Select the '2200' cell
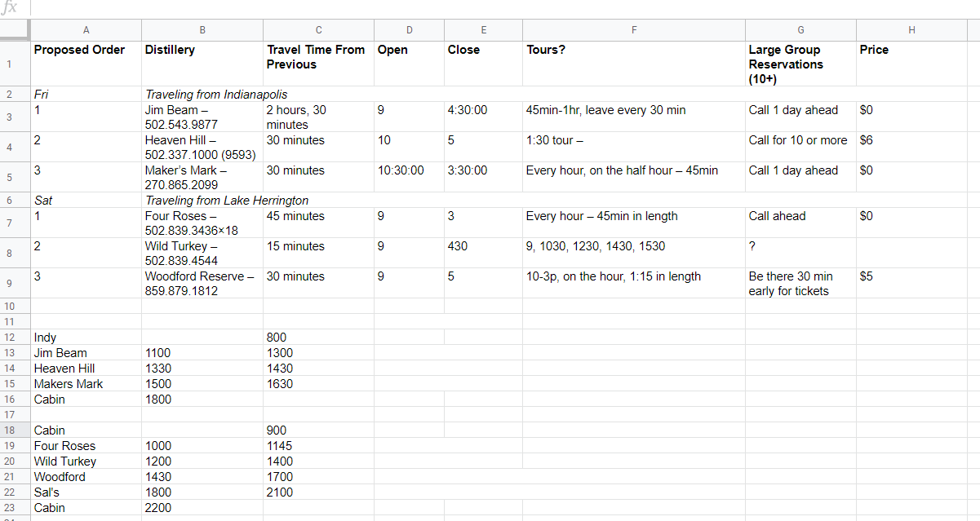Viewport: 980px width, 521px height. pos(202,508)
